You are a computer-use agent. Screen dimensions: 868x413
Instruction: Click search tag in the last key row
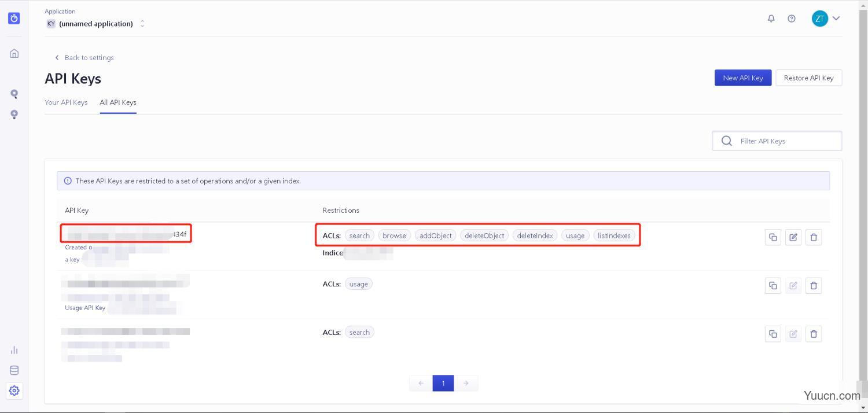click(x=359, y=332)
